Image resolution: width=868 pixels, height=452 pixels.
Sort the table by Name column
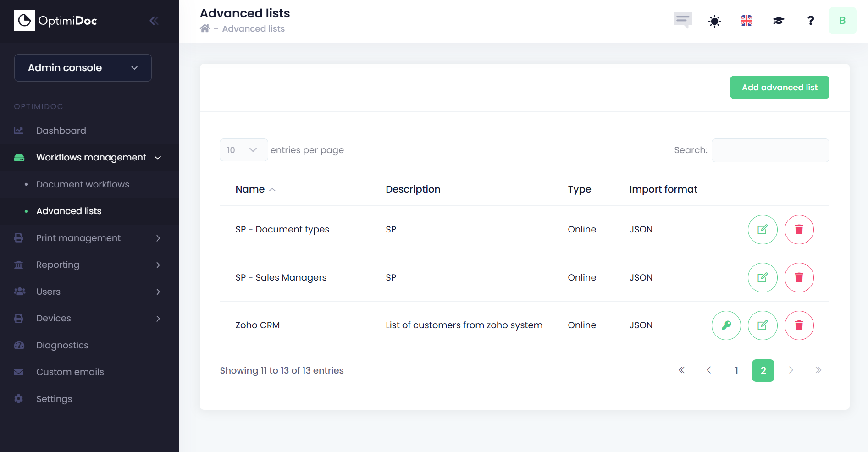coord(250,189)
